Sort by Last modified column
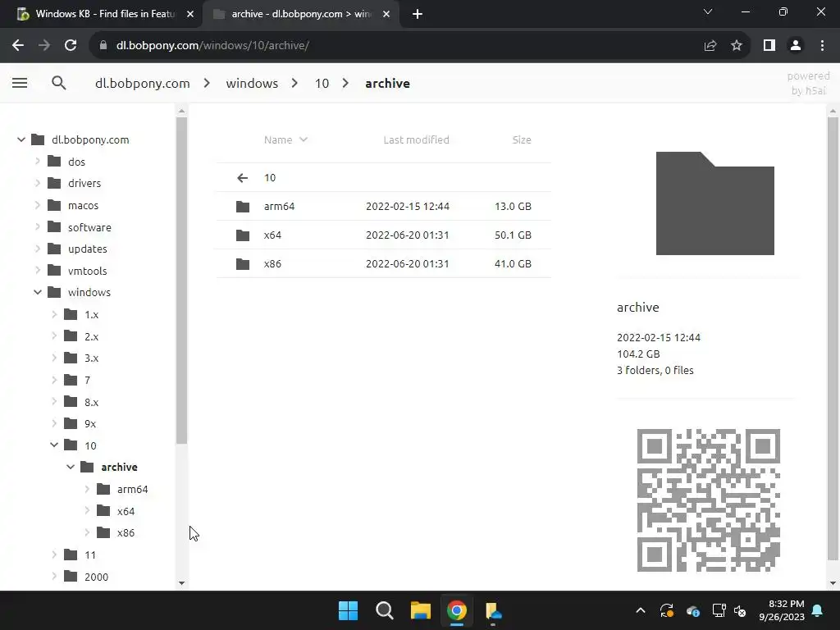The width and height of the screenshot is (840, 630). (416, 139)
